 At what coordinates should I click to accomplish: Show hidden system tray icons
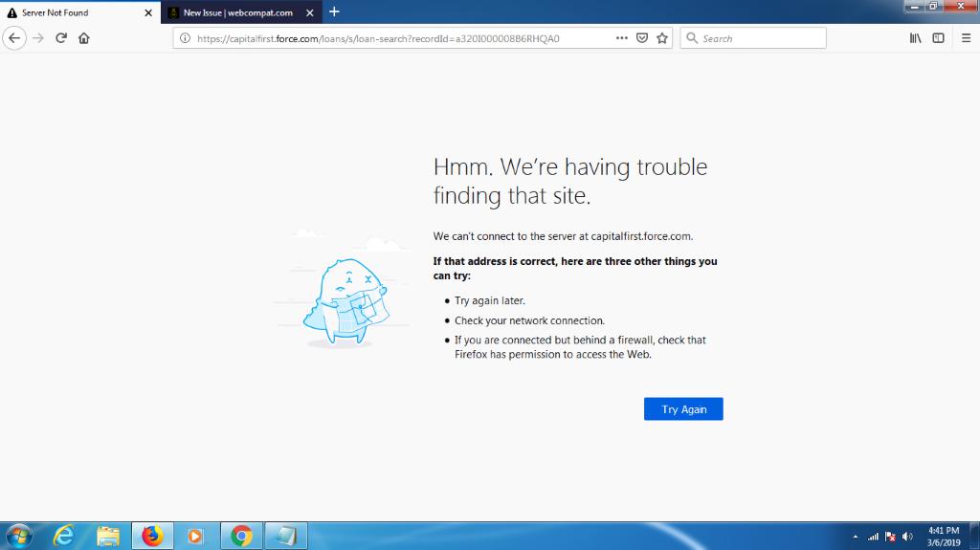pos(856,537)
